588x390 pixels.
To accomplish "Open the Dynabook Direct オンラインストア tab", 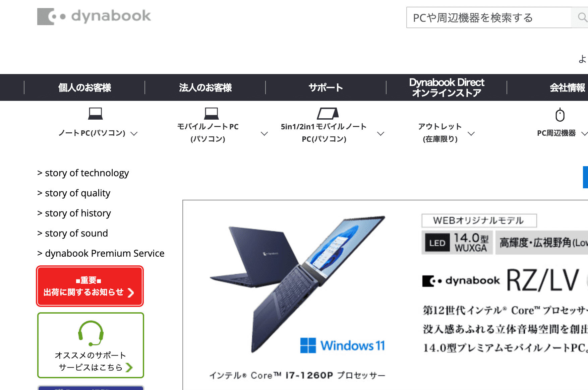I will pos(447,87).
